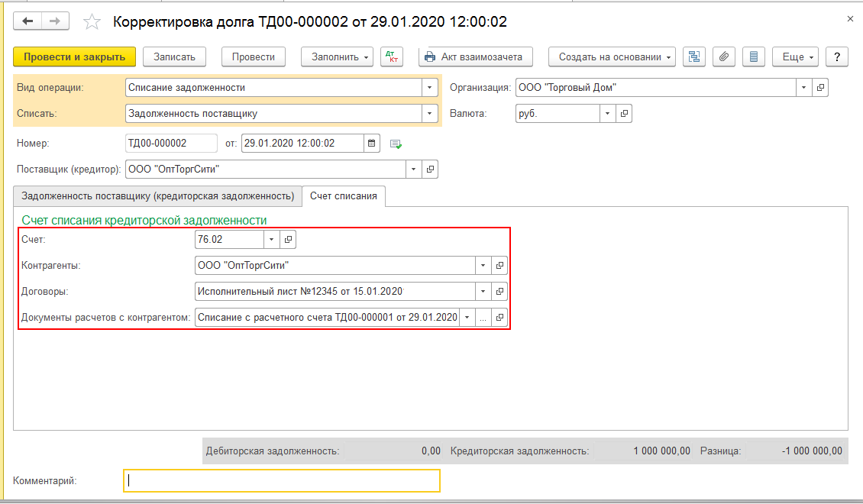Click into the Комментарий input field
The height and width of the screenshot is (504, 863).
click(x=281, y=480)
